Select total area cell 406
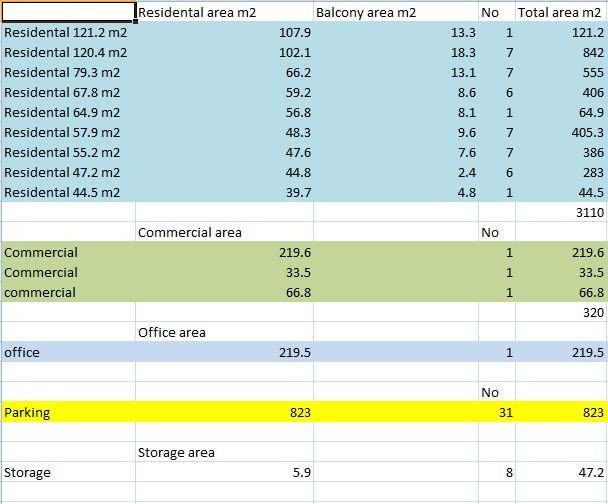This screenshot has width=608, height=504. click(x=561, y=93)
